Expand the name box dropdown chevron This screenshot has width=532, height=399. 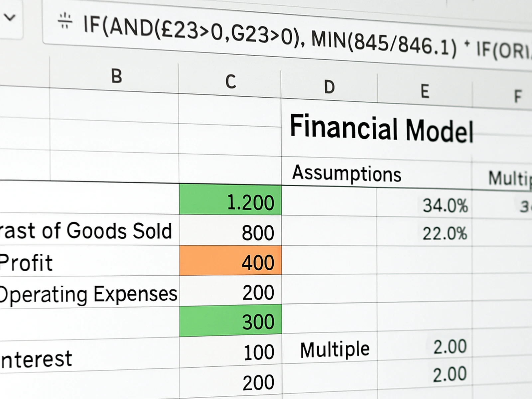click(x=10, y=17)
